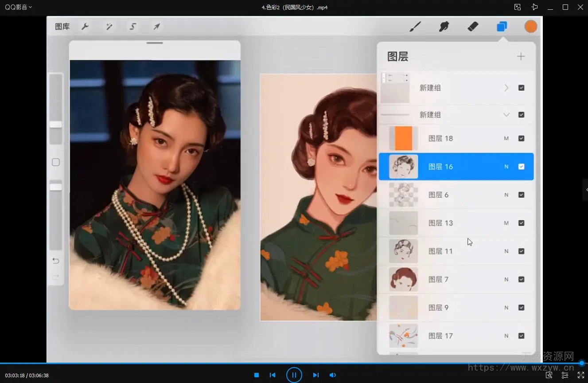Open the 图库 gallery
This screenshot has height=383, width=588.
tap(62, 27)
